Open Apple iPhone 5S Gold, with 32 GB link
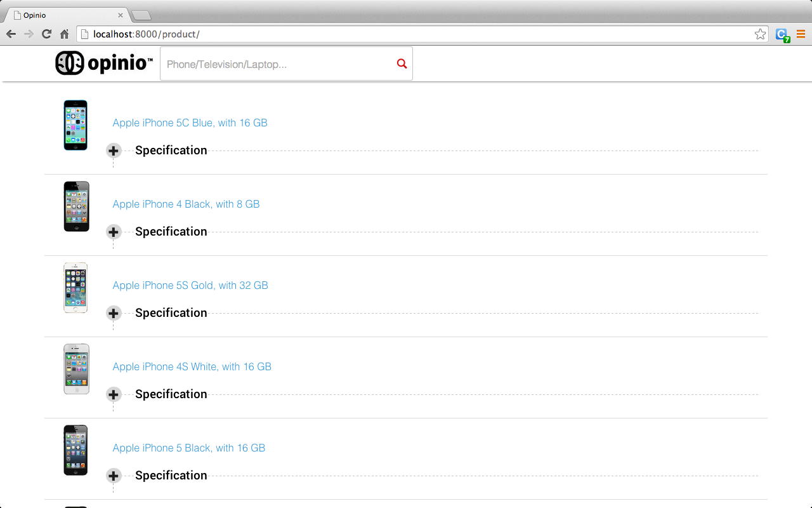The width and height of the screenshot is (812, 508). (190, 285)
